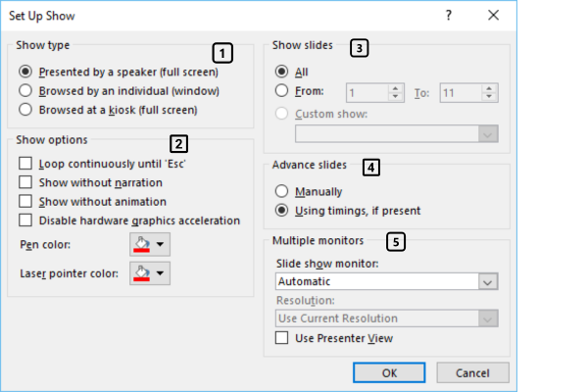Viewport: 588px width, 392px height.
Task: Select Browsed by an individual (window)
Action: click(25, 90)
